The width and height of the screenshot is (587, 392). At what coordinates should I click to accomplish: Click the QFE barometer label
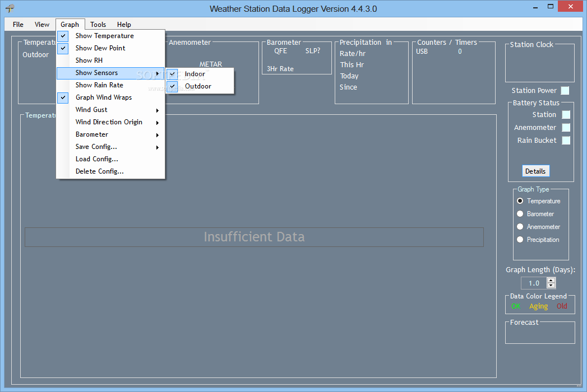281,51
